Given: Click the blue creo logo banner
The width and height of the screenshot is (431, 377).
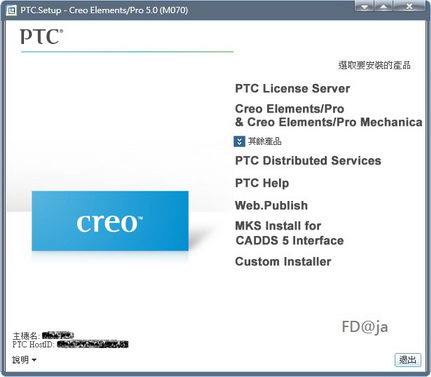Looking at the screenshot, I should click(110, 221).
